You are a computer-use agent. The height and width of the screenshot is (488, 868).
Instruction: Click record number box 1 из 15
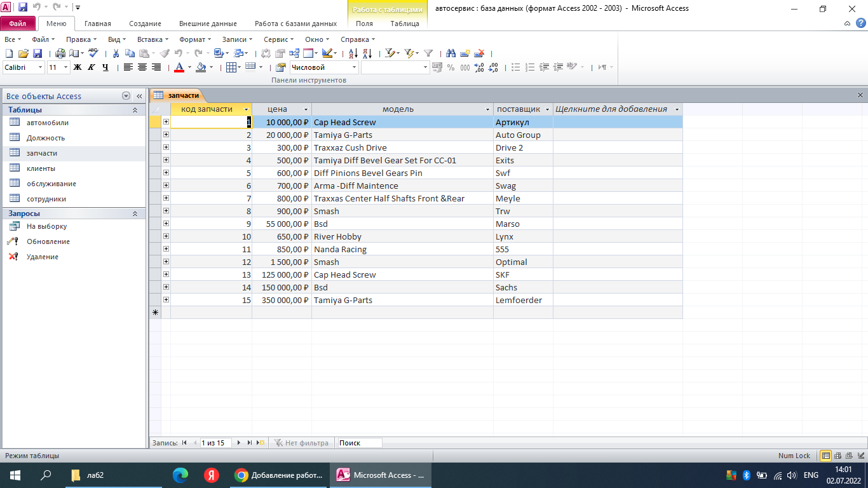point(215,443)
